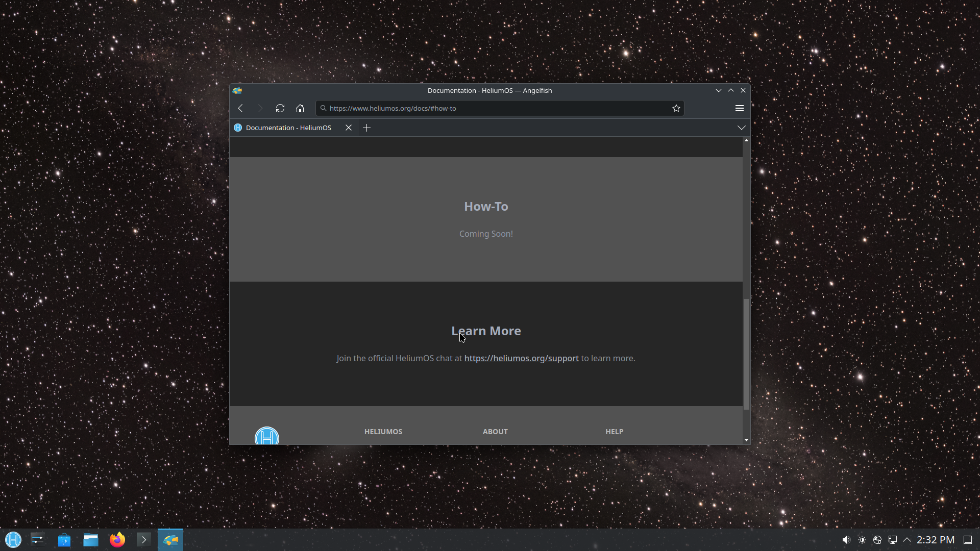Open the terminal from the taskbar
The height and width of the screenshot is (551, 980).
(x=144, y=540)
